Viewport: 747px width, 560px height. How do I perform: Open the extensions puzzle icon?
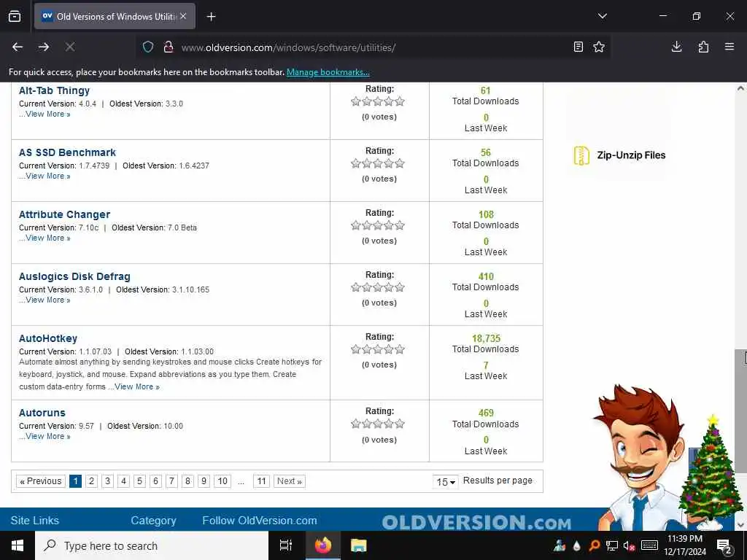click(x=703, y=47)
